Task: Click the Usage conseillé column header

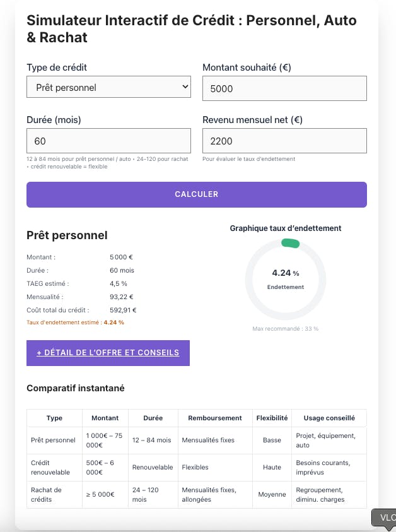Action: click(x=329, y=418)
